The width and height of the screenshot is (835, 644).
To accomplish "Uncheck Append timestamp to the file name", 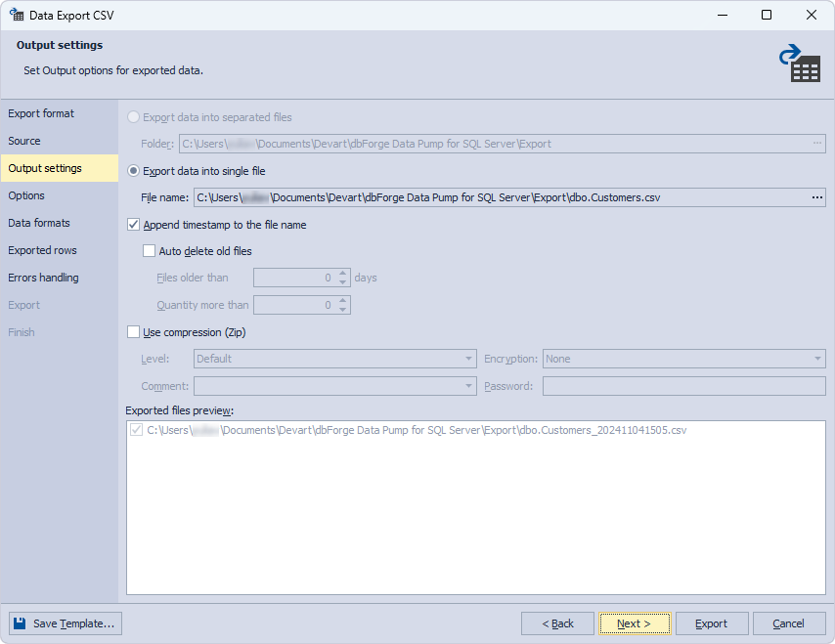I will coord(134,225).
